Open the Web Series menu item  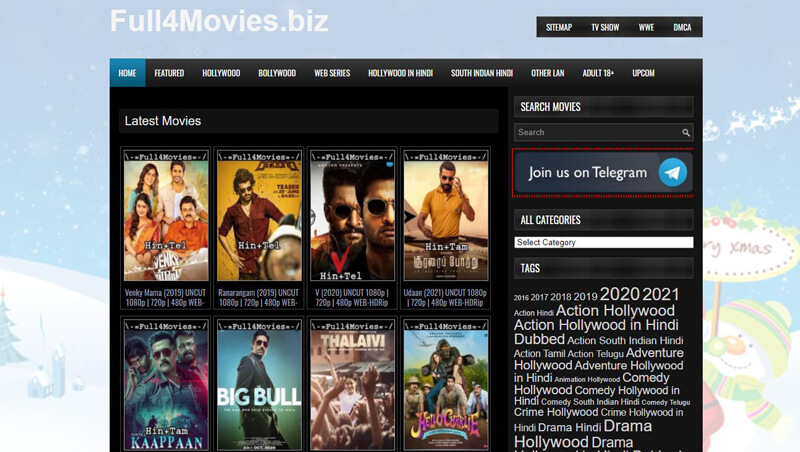[x=332, y=73]
